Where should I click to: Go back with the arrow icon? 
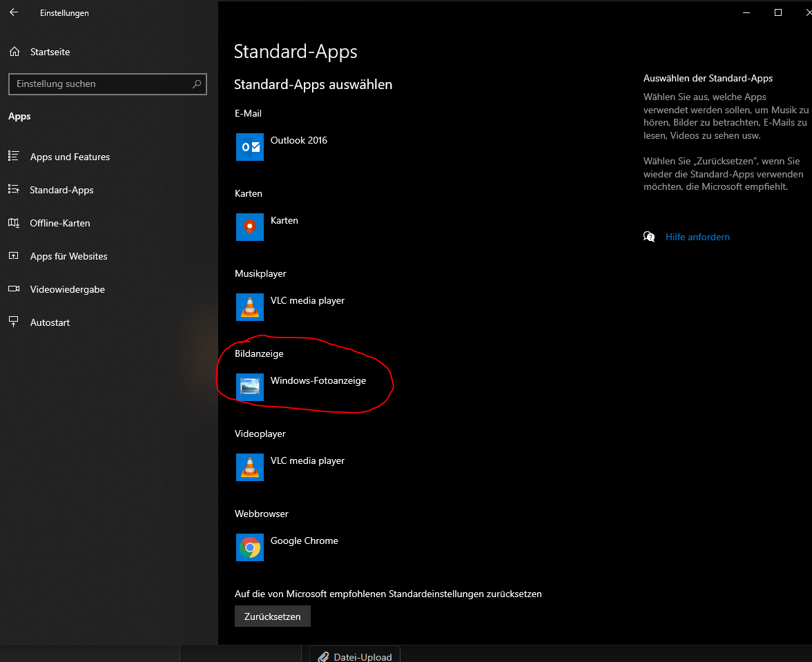pos(14,12)
